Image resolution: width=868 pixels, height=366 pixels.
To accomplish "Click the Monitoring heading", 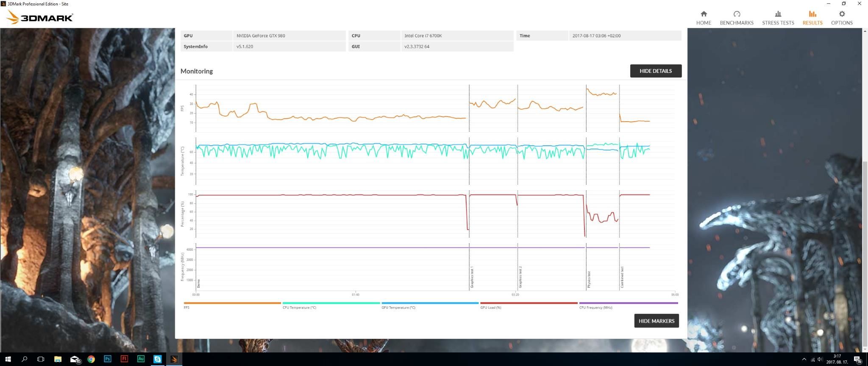I will [197, 71].
